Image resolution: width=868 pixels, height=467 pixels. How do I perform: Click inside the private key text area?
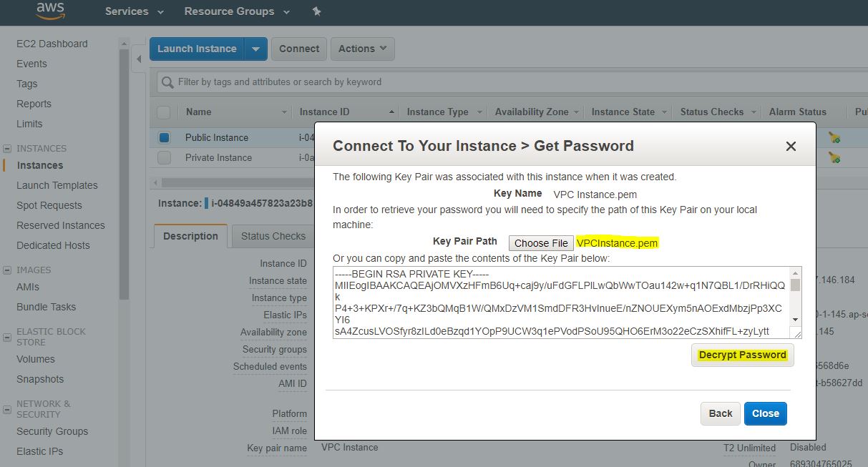(558, 302)
